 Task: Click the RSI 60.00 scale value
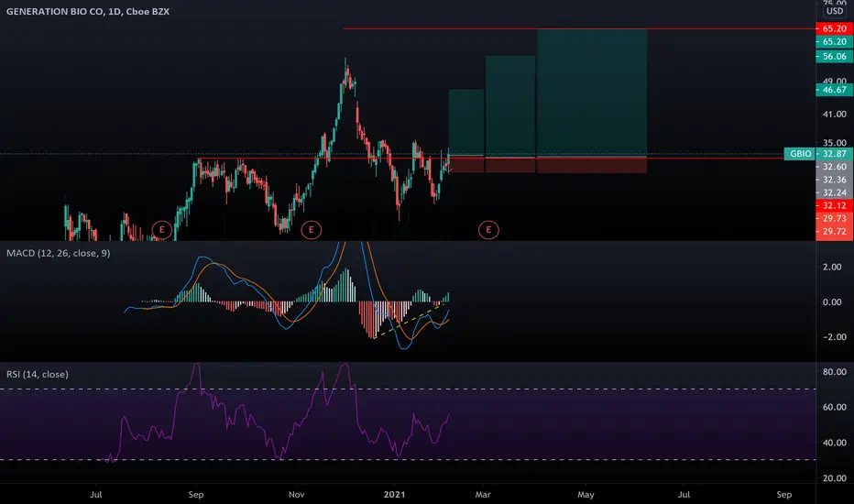tap(835, 408)
